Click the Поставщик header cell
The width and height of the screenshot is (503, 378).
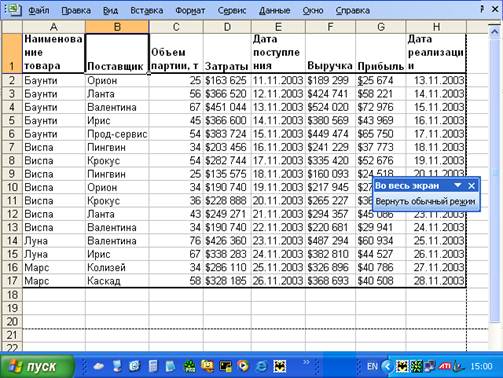(117, 53)
